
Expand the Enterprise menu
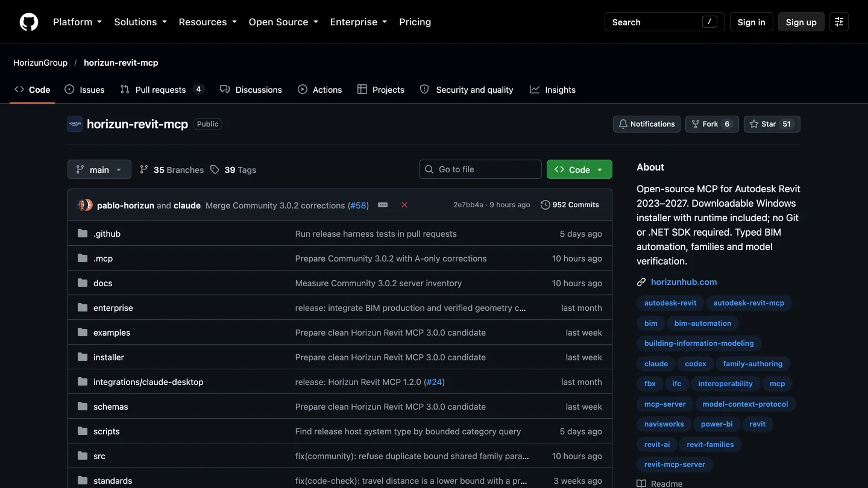(x=359, y=22)
